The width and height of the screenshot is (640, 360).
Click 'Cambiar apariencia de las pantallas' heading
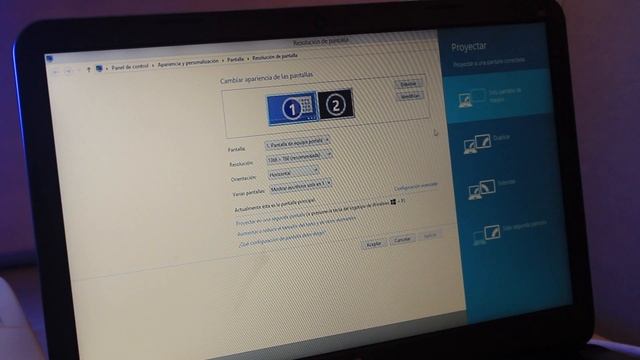coord(267,78)
